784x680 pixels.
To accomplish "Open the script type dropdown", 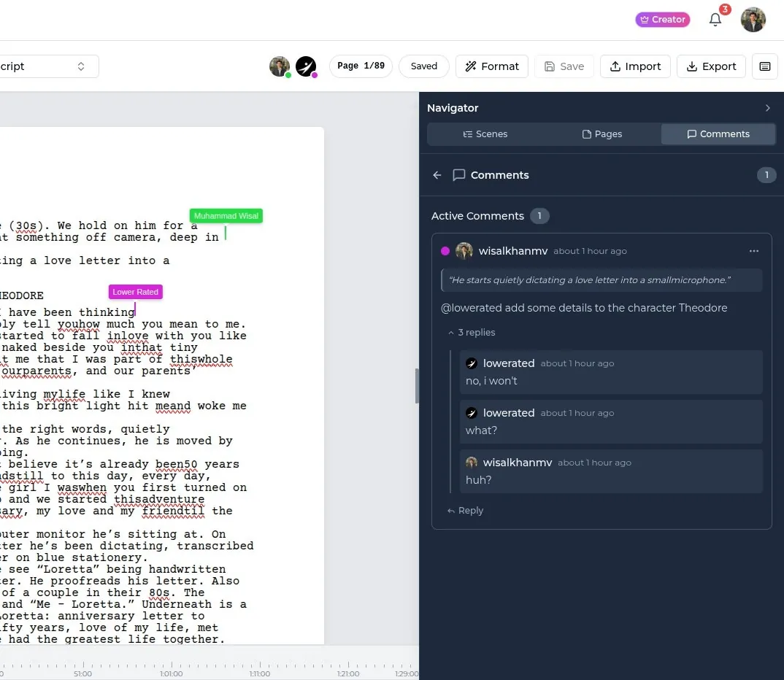I will [x=48, y=66].
